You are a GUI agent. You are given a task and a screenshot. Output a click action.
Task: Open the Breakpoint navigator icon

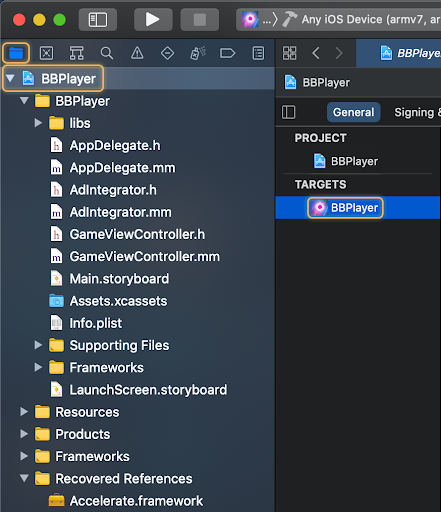(x=228, y=53)
